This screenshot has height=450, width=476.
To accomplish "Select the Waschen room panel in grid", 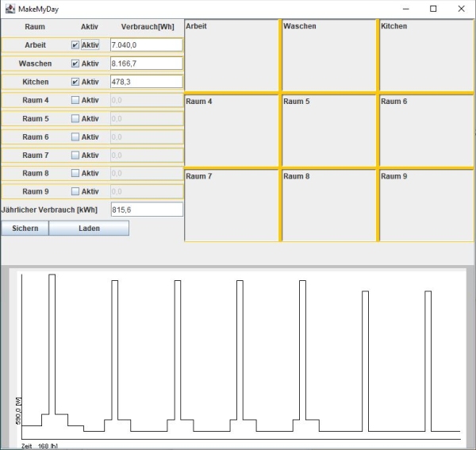I will (329, 56).
